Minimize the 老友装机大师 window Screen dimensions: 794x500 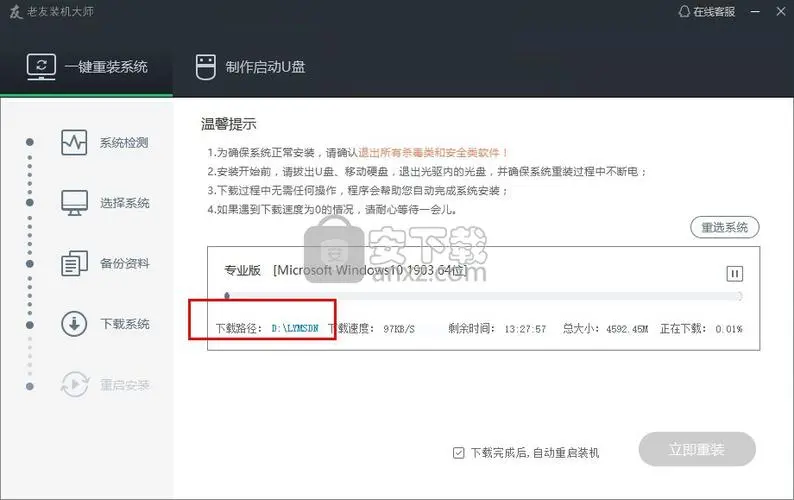coord(755,11)
